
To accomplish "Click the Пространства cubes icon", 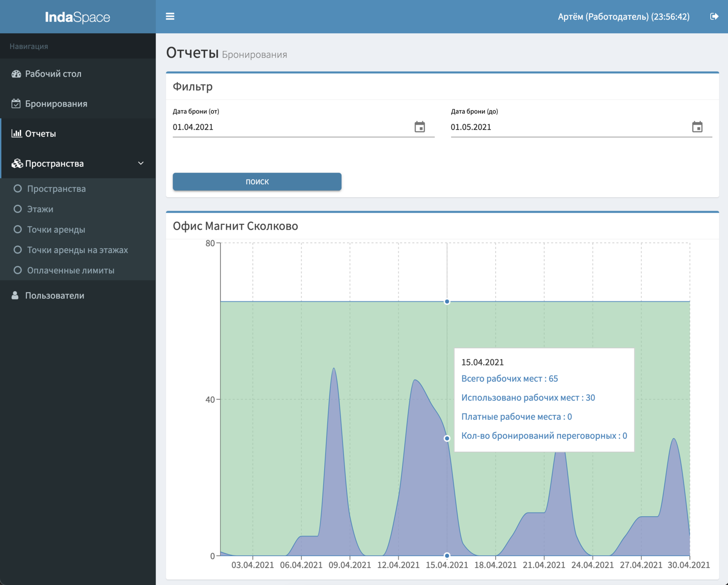I will point(17,163).
